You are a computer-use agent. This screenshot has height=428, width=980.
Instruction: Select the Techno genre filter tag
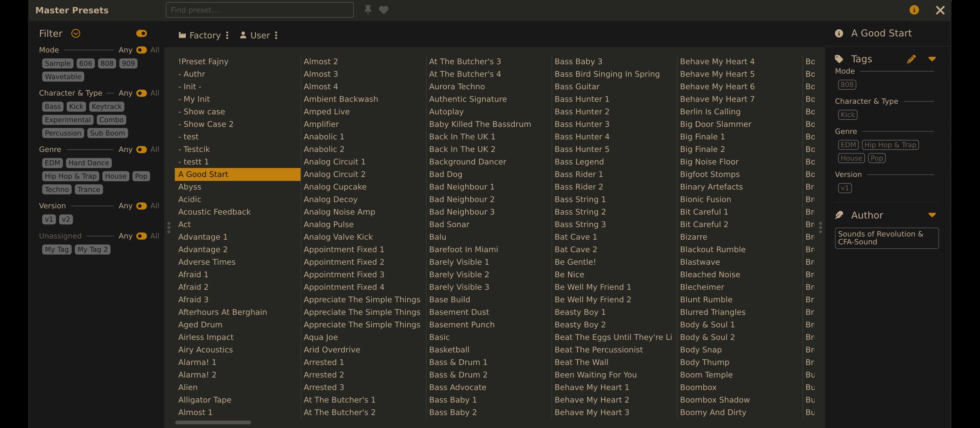(57, 190)
